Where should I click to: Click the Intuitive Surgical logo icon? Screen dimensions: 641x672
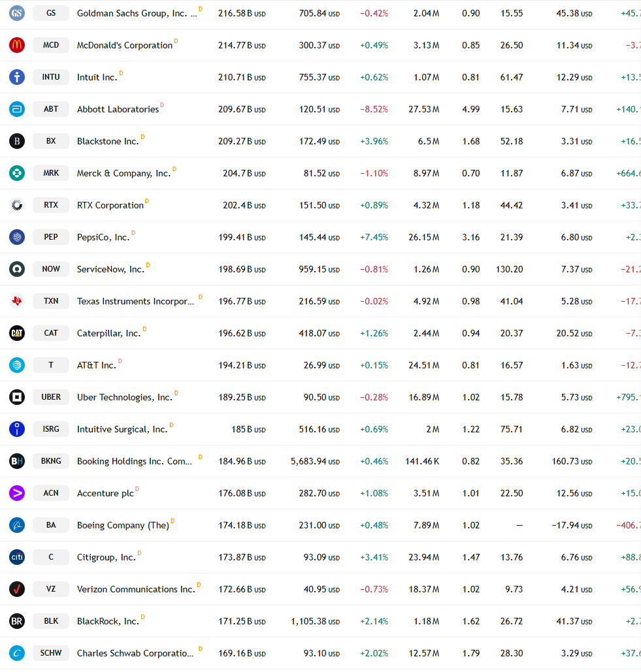pos(17,429)
